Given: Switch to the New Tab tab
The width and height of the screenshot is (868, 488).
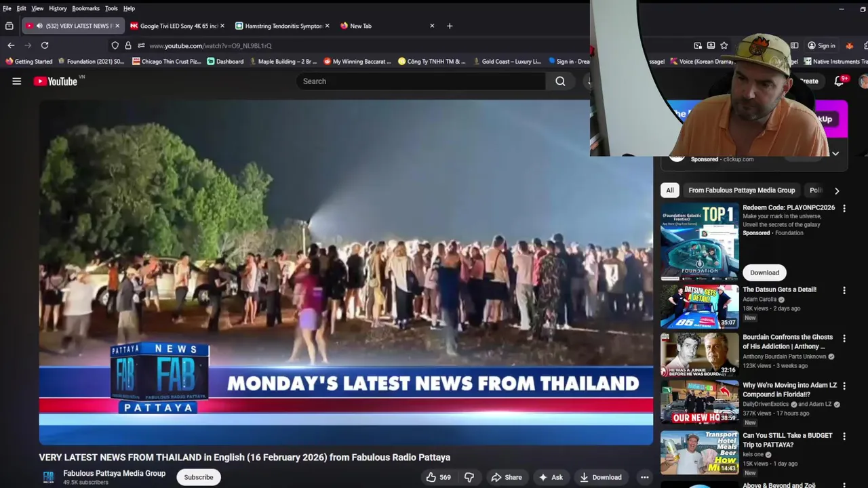Looking at the screenshot, I should click(387, 26).
